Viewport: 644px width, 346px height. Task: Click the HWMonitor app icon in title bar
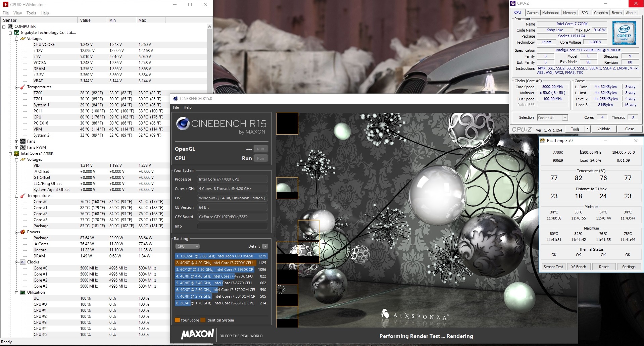5,4
